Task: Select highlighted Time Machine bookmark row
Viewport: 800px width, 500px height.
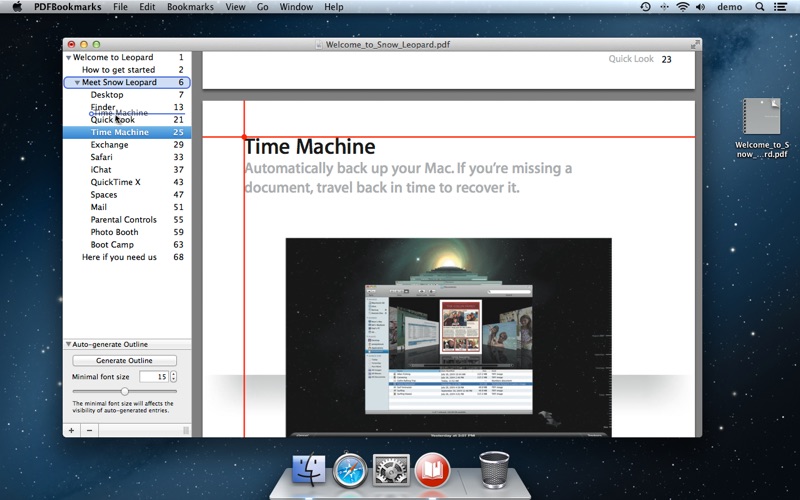Action: tap(127, 132)
